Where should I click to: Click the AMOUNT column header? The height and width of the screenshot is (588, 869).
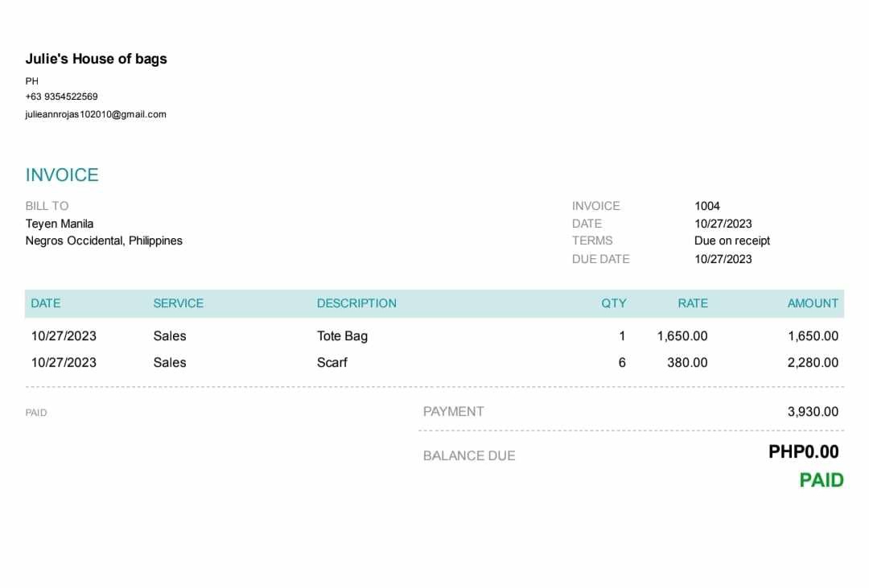coord(813,303)
